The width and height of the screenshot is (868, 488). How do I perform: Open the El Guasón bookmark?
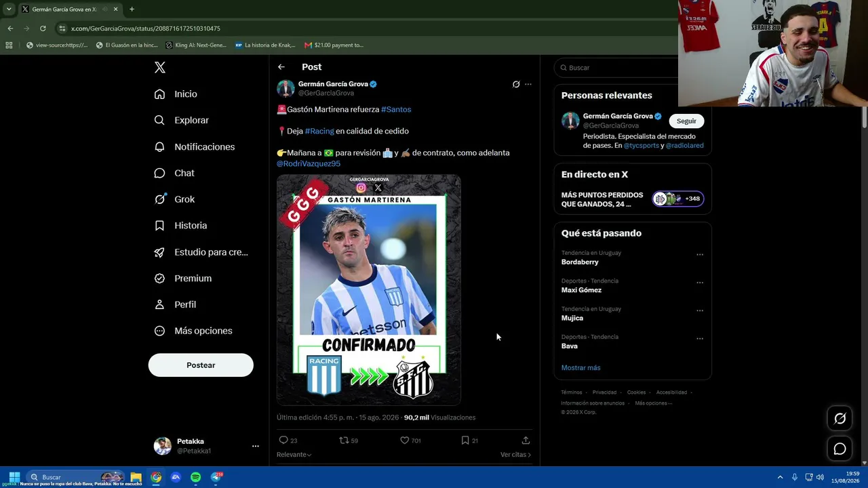coord(127,45)
